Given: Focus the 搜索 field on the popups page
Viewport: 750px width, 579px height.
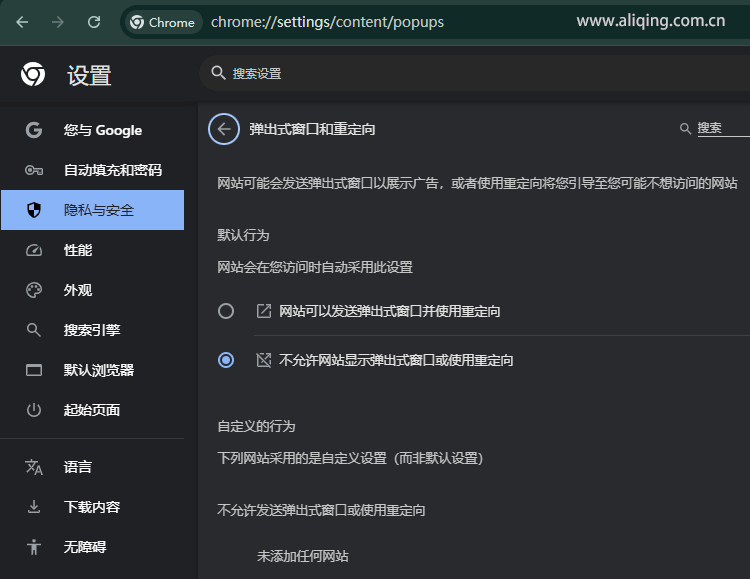Looking at the screenshot, I should 723,128.
